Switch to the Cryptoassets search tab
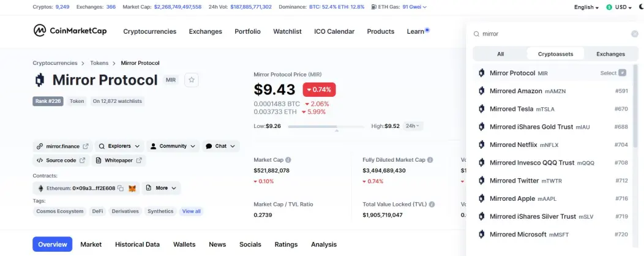Screen dimensions: 644x256 tap(555, 54)
